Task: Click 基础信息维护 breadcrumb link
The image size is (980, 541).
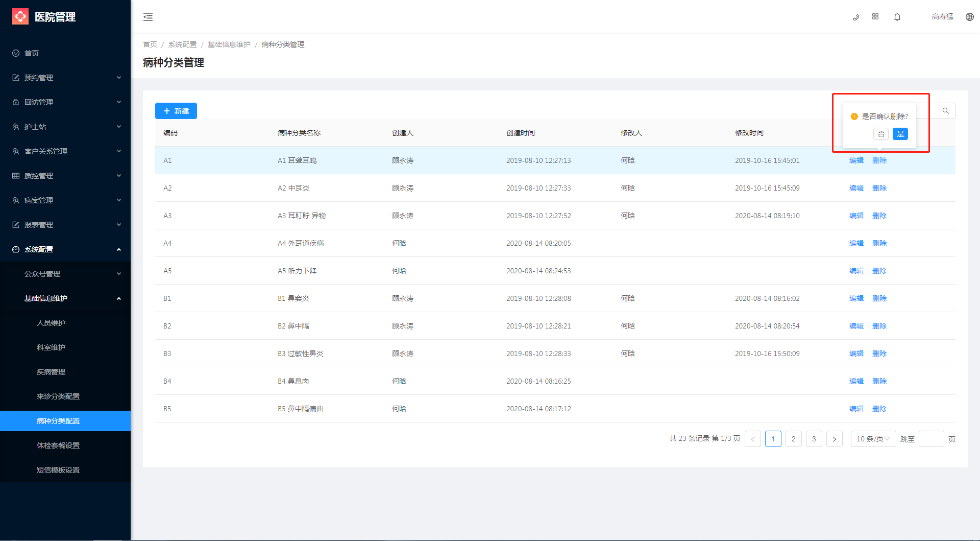Action: pyautogui.click(x=229, y=44)
